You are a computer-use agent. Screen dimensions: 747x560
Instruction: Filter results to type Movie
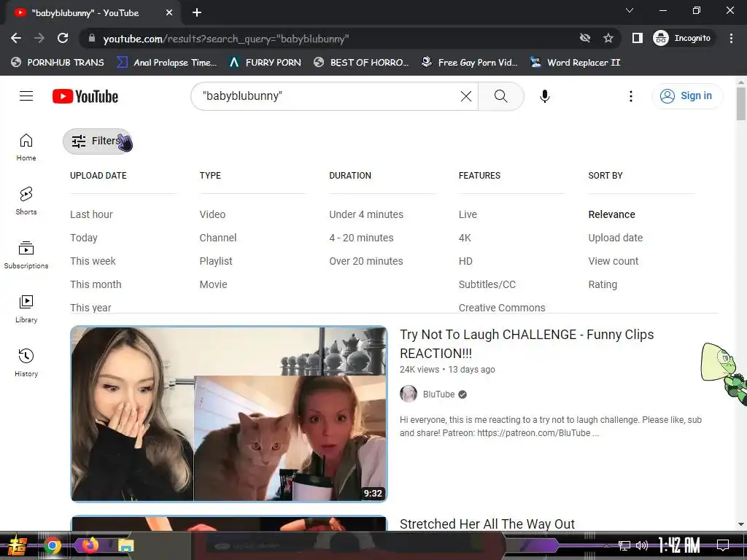214,284
